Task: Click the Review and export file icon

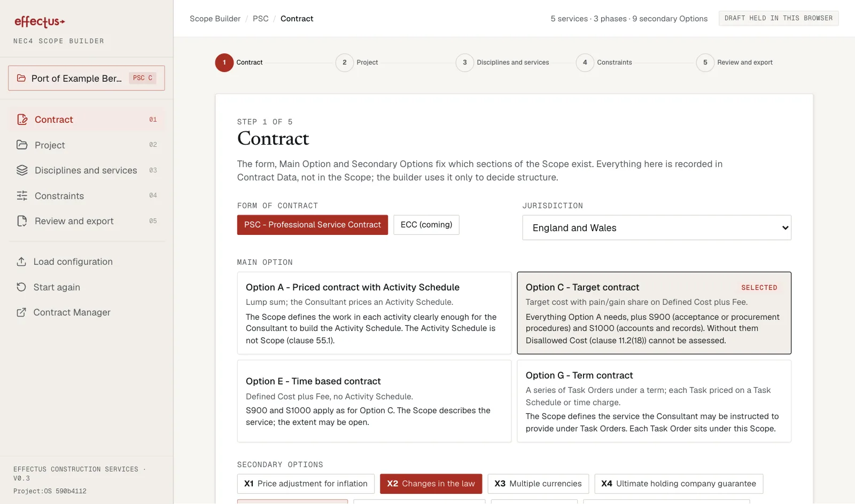Action: 22,221
